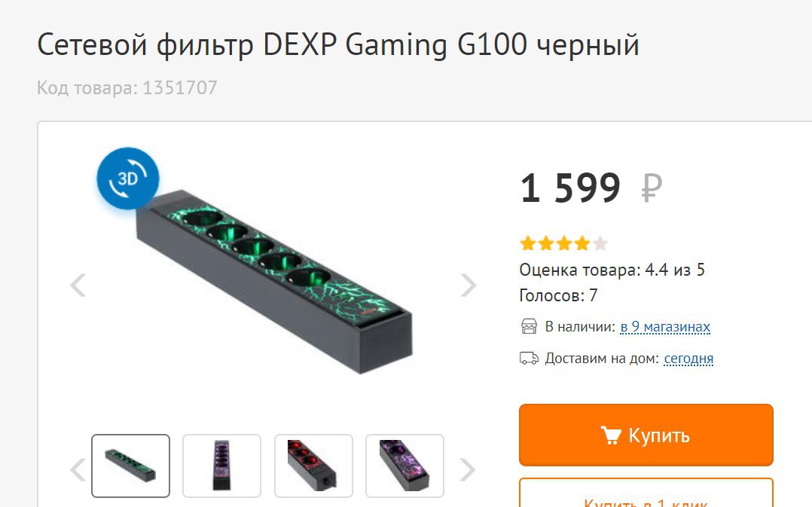Click the shopping cart icon in the orange button
Screen dimensions: 812x507
(x=611, y=435)
